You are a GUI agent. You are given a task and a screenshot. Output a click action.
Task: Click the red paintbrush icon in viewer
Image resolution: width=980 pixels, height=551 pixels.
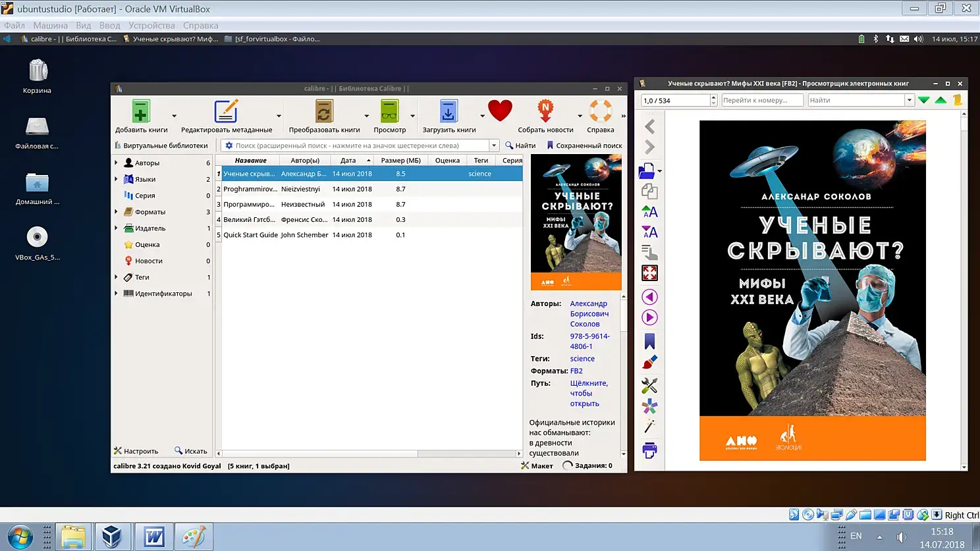[649, 362]
